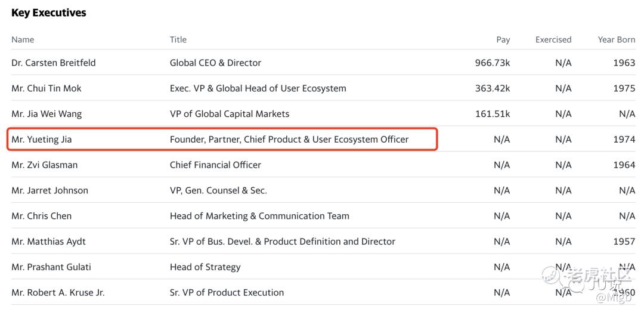Click the Title column header
Screen dimensions: 644x312
point(178,39)
